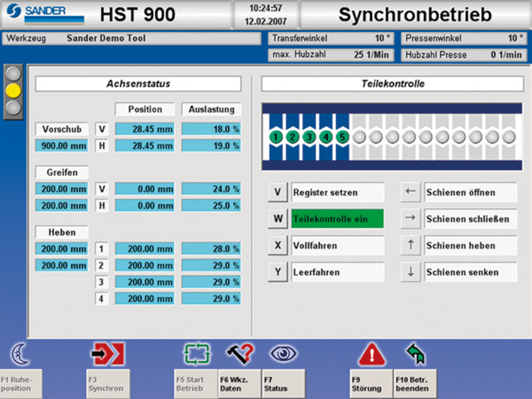Click the Sander logo in header

(x=44, y=14)
